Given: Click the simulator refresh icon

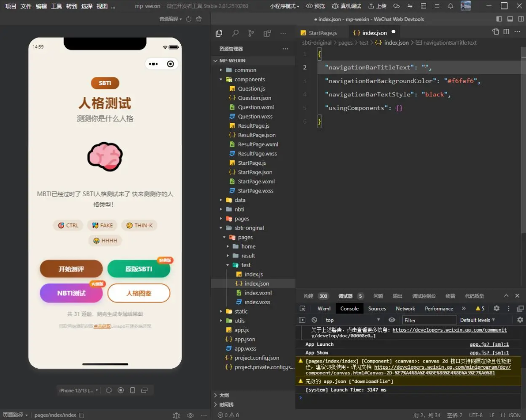Looking at the screenshot, I should (109, 390).
